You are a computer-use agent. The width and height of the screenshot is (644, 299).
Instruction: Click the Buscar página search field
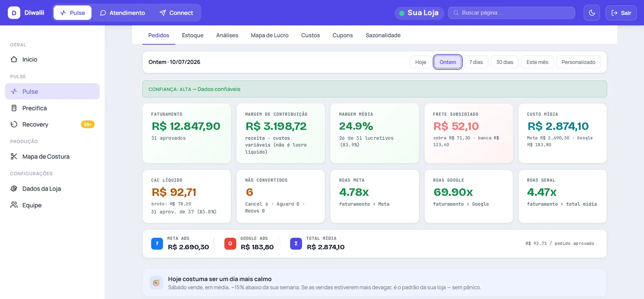[512, 13]
